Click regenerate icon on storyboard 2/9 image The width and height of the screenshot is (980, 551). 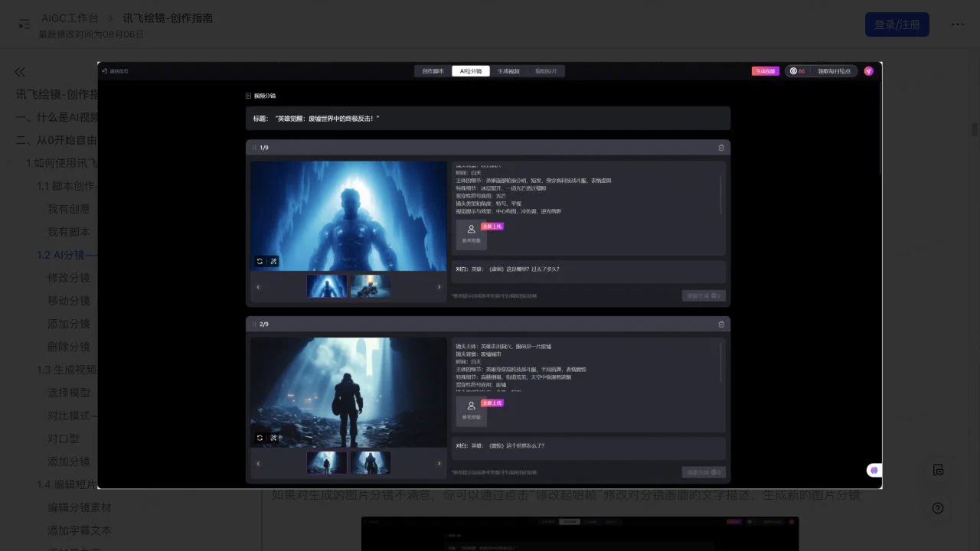point(260,438)
